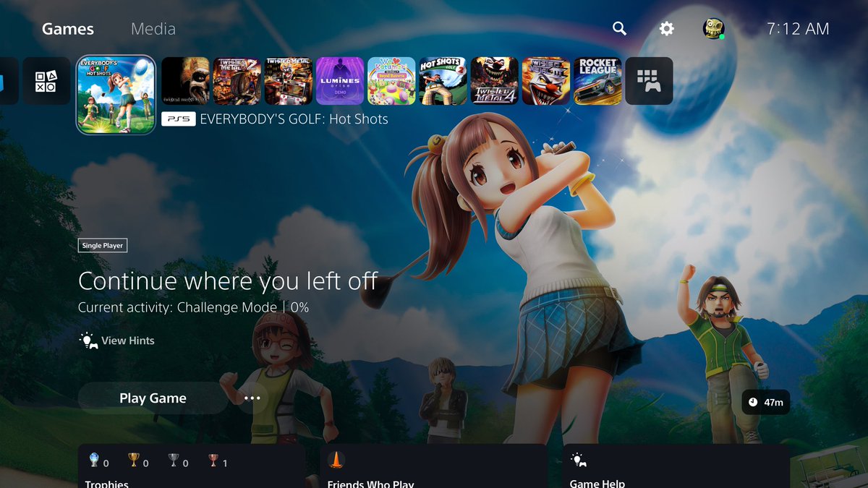This screenshot has height=488, width=868.
Task: Click the 7:12 AM clock
Action: (798, 29)
